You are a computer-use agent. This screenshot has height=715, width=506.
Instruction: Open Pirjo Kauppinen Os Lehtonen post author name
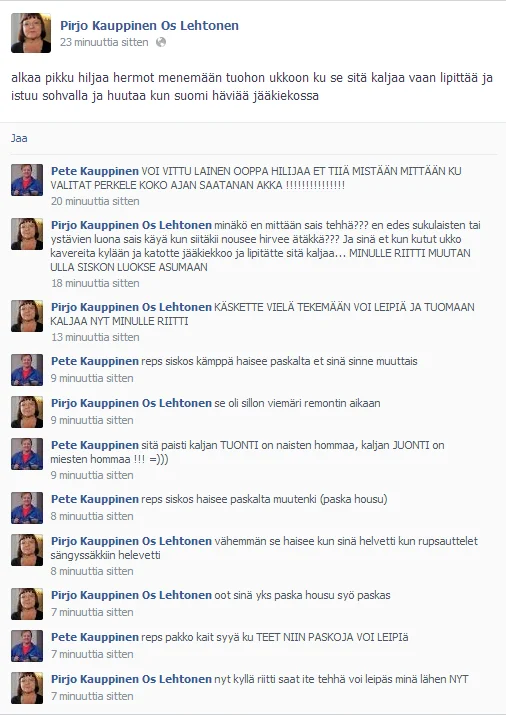tap(150, 26)
